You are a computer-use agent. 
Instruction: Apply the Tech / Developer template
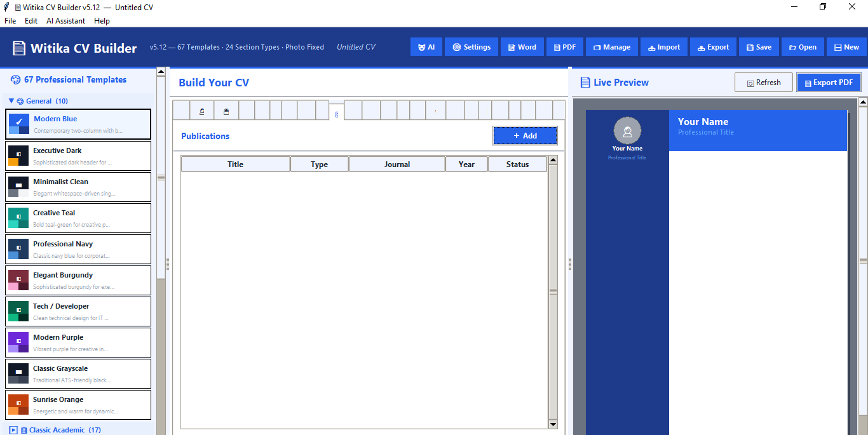pyautogui.click(x=78, y=311)
